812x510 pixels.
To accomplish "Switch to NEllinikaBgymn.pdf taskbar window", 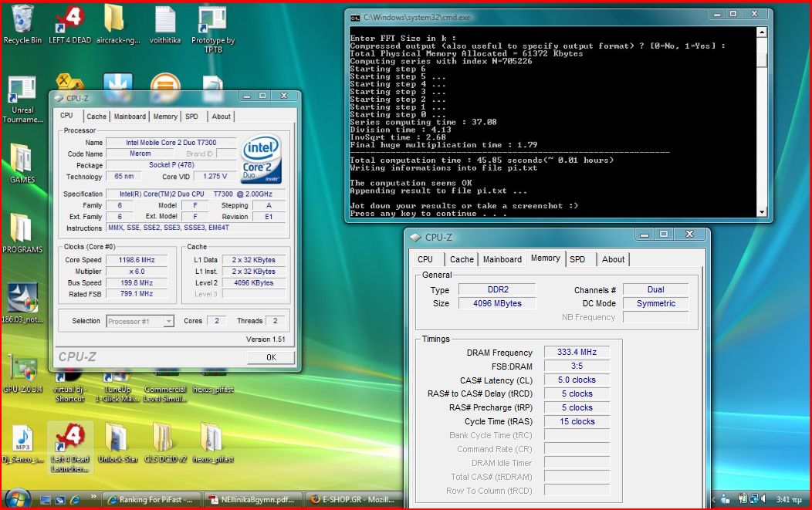I will point(252,500).
